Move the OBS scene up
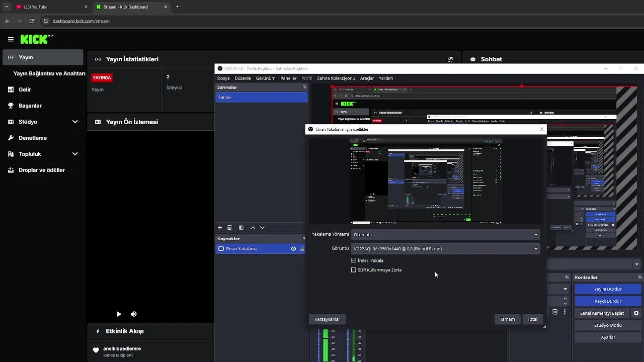This screenshot has width=644, height=362. pyautogui.click(x=253, y=228)
